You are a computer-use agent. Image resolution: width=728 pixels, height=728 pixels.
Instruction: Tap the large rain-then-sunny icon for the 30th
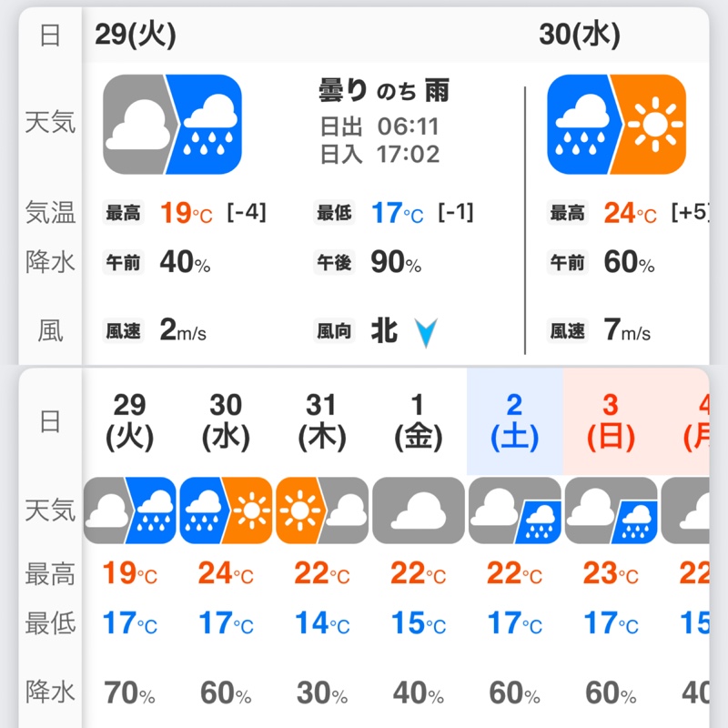coord(617,125)
